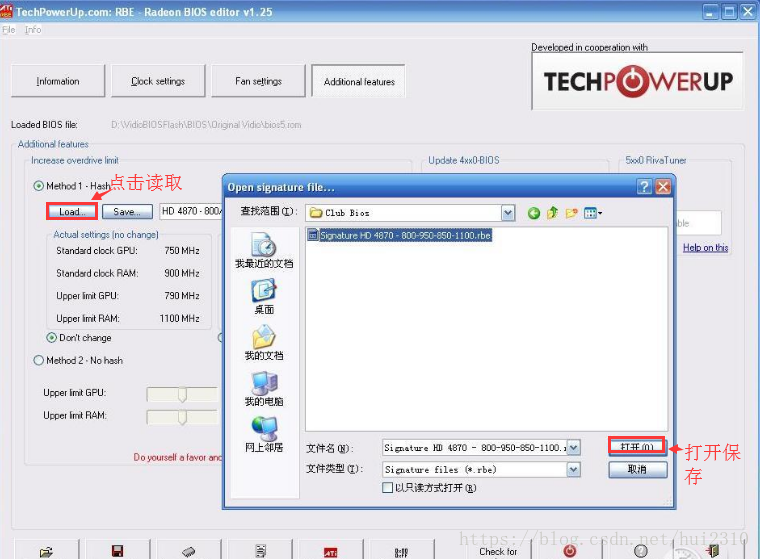Click the Check for button at bottom
The height and width of the screenshot is (559, 760).
coord(498,551)
